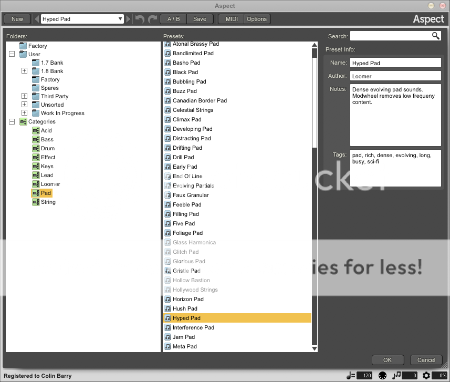Expand the Work In Progress folder

tap(24, 113)
